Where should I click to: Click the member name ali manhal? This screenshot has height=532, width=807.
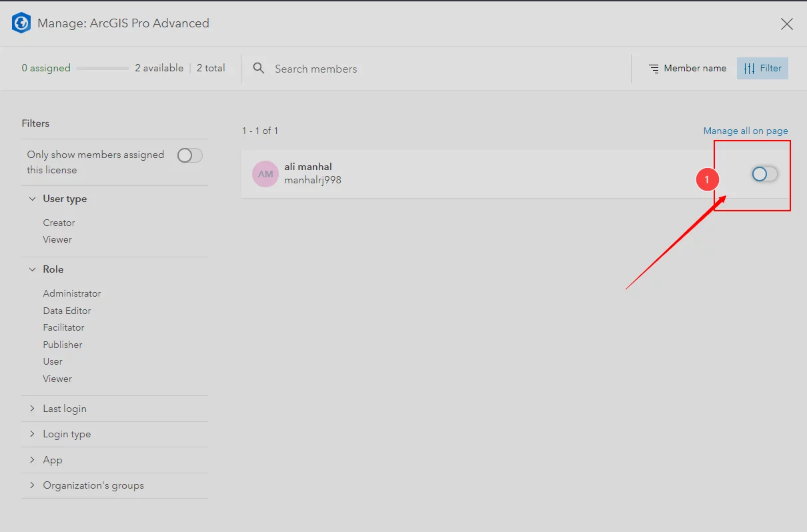(308, 167)
